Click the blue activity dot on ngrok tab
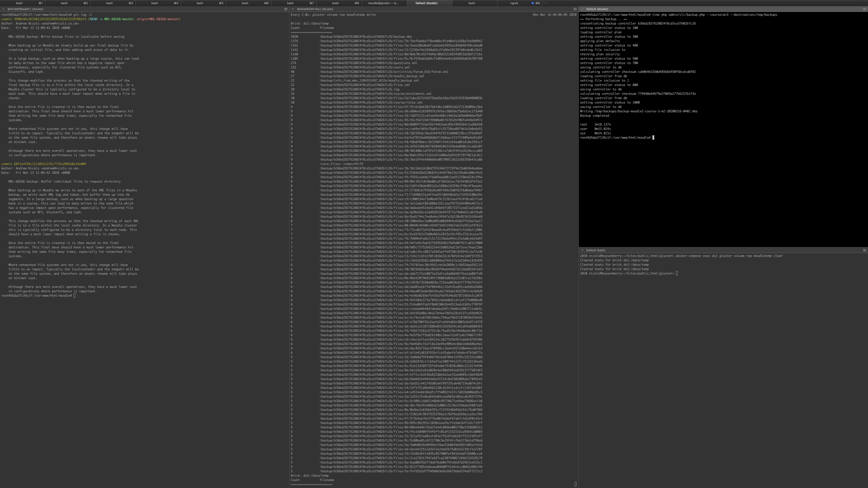The image size is (868, 488). coord(533,3)
